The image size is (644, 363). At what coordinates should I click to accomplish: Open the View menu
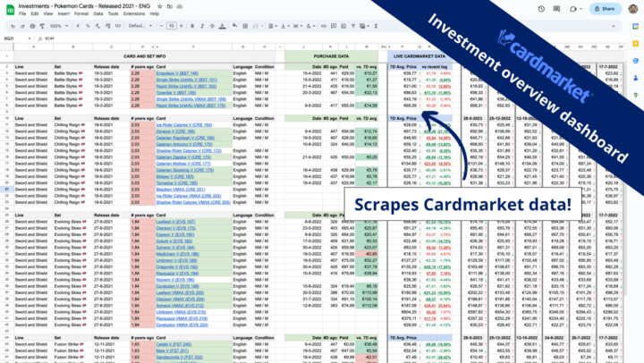coord(48,13)
